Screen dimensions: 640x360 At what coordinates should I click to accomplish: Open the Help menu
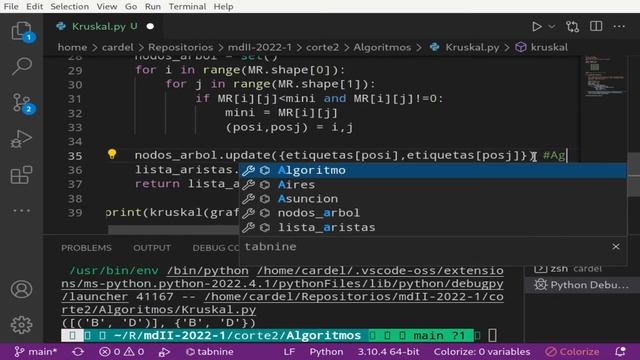(x=223, y=7)
